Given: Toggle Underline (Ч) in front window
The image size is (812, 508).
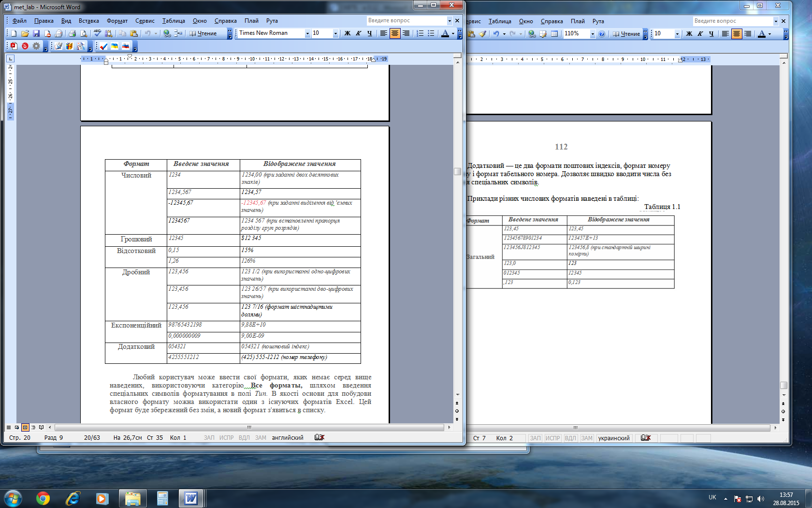Looking at the screenshot, I should pos(370,33).
